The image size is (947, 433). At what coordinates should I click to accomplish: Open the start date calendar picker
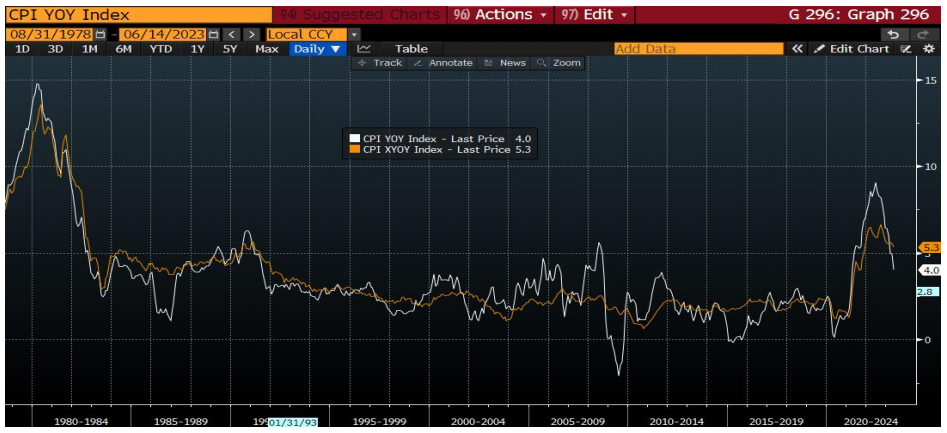pos(100,34)
